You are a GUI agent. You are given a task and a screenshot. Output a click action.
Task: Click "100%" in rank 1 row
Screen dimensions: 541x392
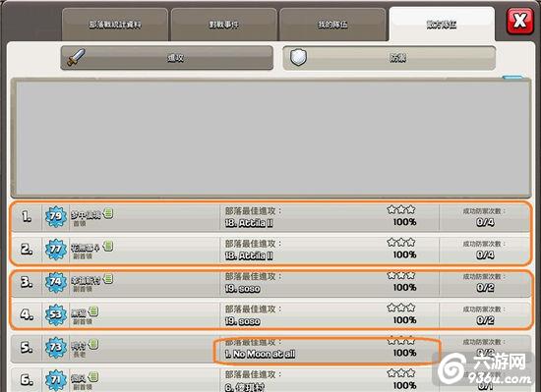coord(405,222)
